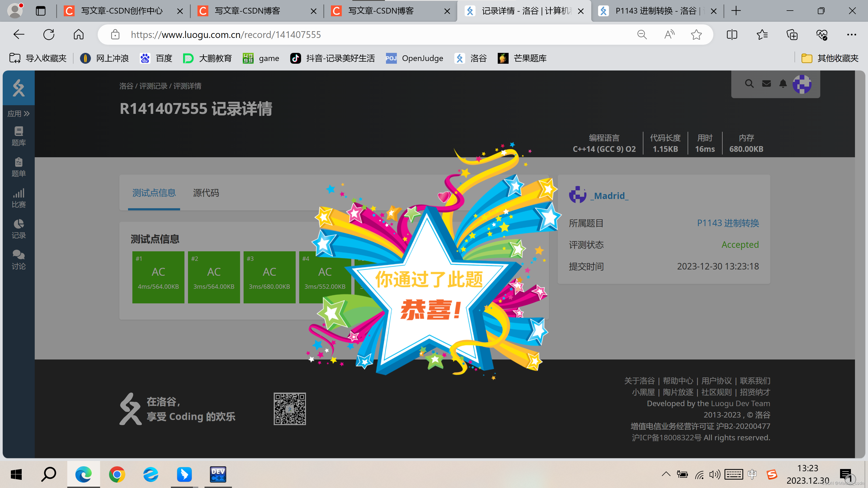
Task: Open the 题单 section in the sidebar
Action: 18,167
